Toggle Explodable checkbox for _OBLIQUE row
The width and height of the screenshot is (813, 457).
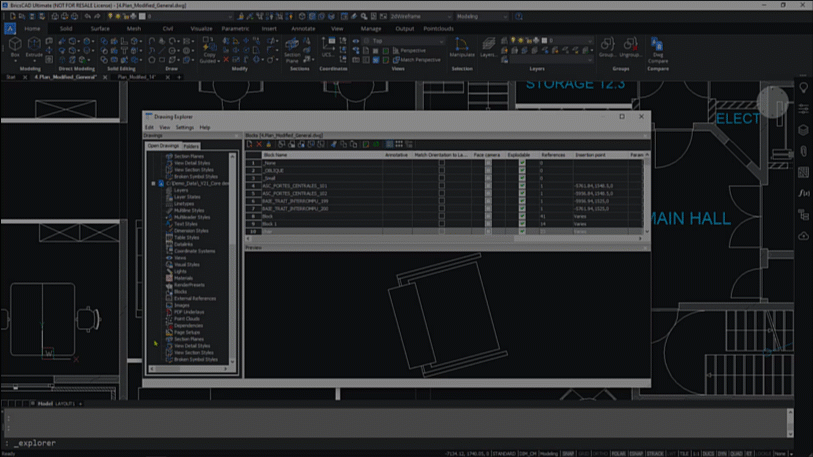pyautogui.click(x=522, y=171)
